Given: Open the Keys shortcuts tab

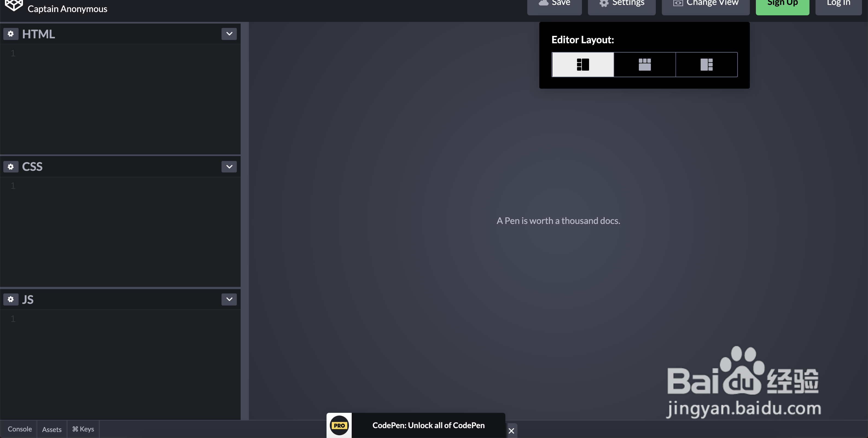Looking at the screenshot, I should (83, 429).
